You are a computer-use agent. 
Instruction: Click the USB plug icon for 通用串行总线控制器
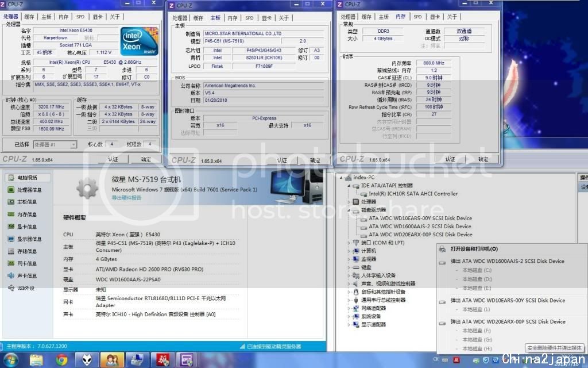click(356, 300)
